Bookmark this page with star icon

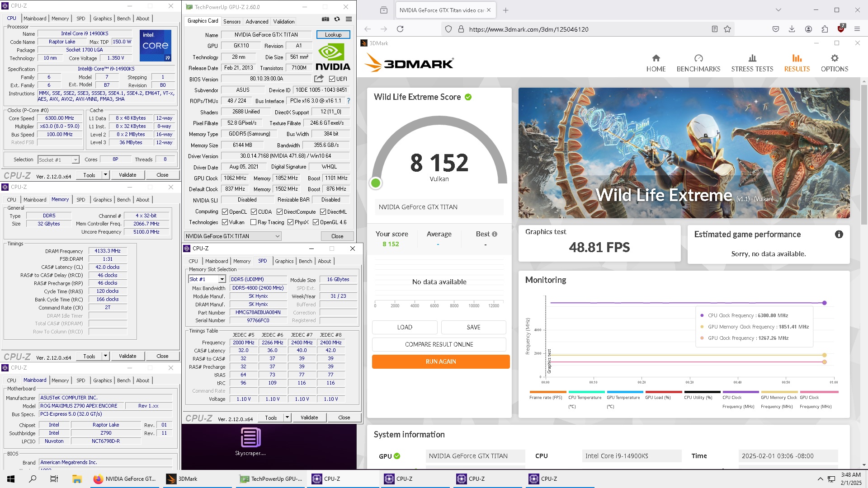727,29
